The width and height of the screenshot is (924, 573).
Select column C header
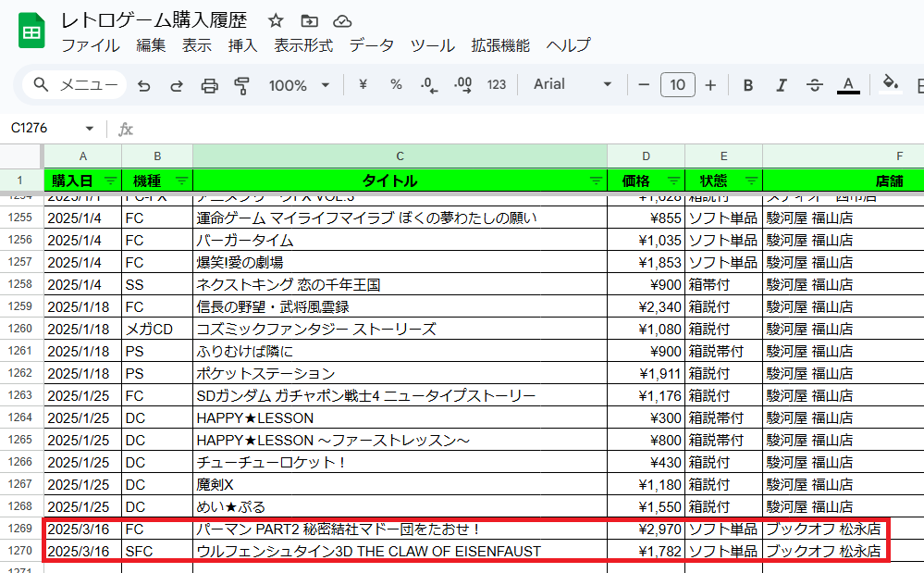point(400,156)
